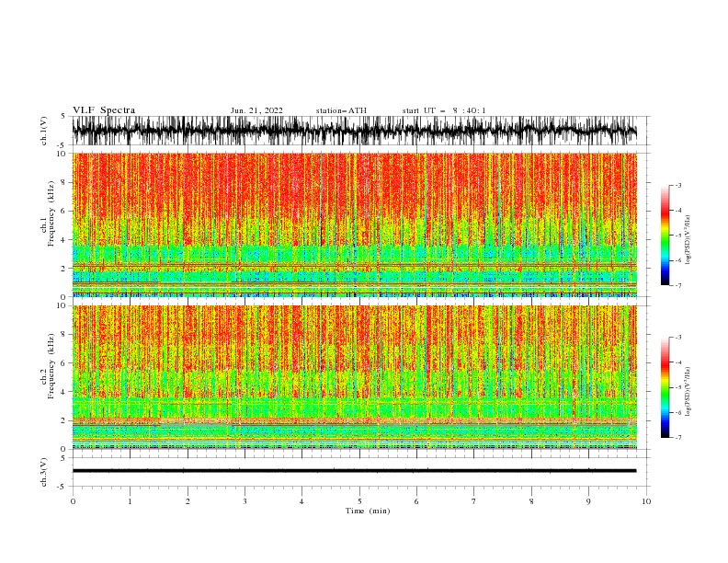Click the ch.3(V) axis "5" tick label
The height and width of the screenshot is (563, 728).
click(63, 457)
